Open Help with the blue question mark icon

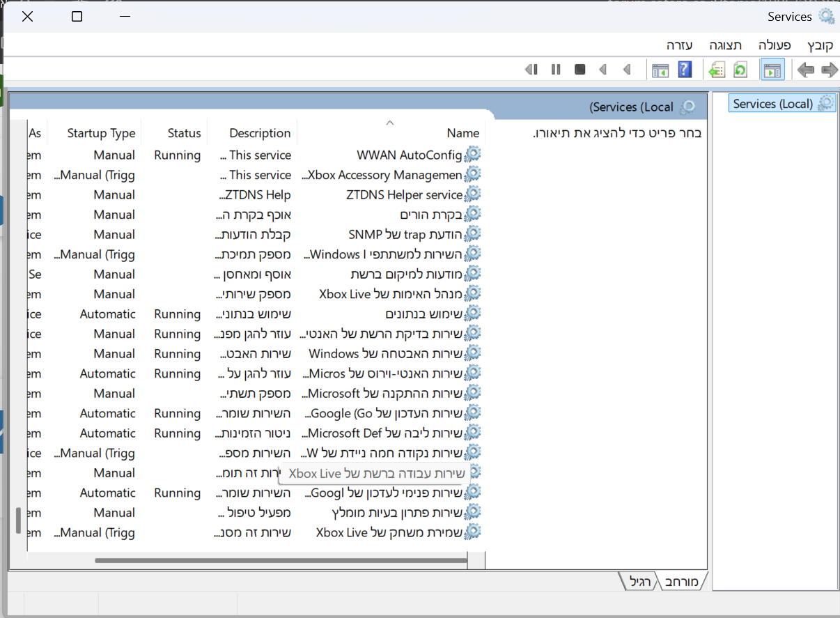[x=685, y=70]
